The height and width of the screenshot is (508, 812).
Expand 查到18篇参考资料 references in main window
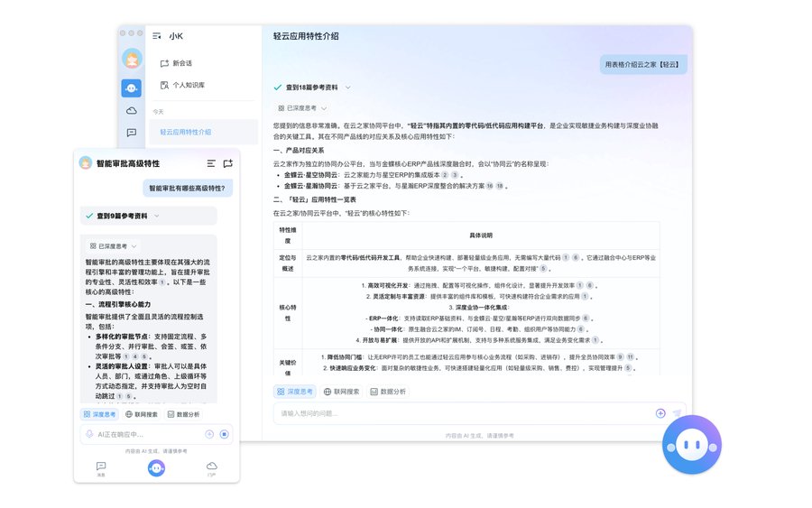click(312, 88)
